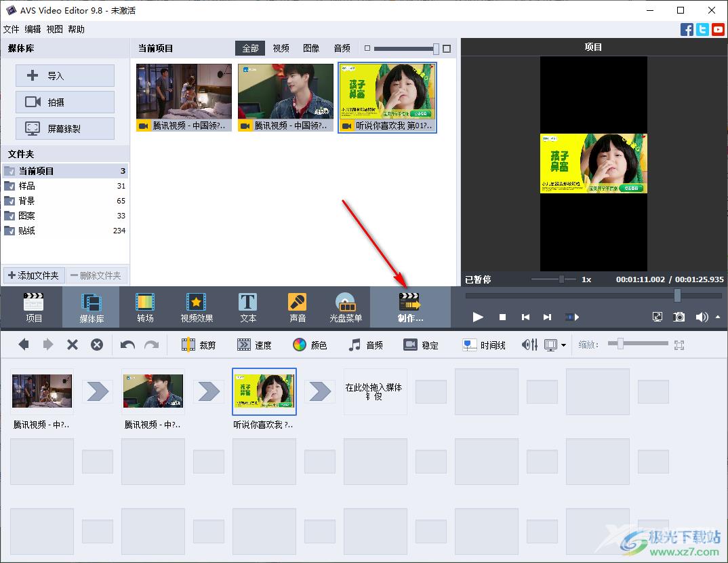Open the 编辑 menu
This screenshot has width=728, height=563.
(33, 29)
